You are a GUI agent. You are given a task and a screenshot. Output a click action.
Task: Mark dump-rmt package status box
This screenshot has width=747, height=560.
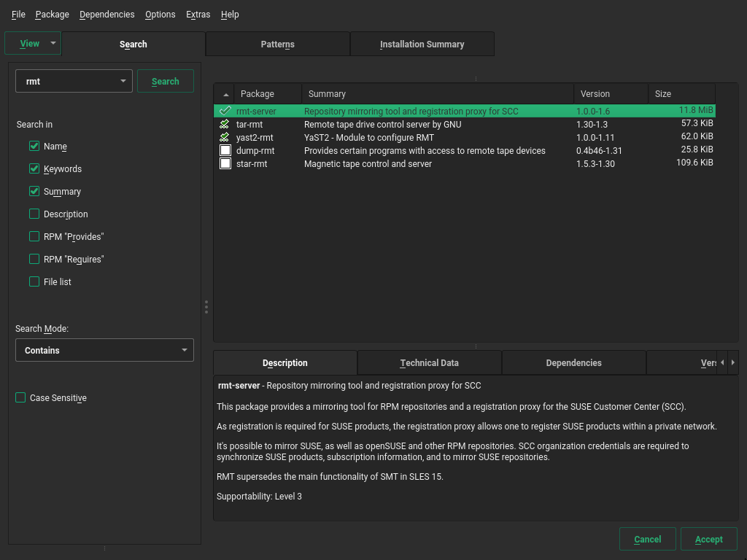225,151
